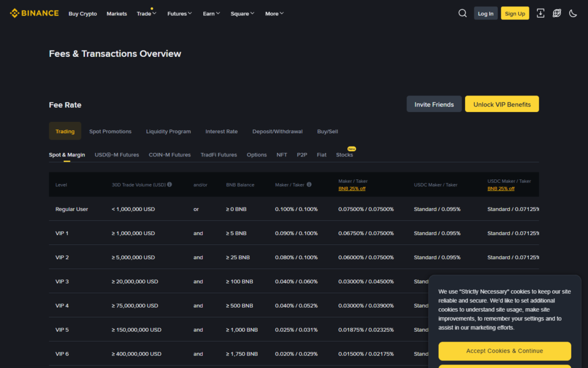
Task: Click BNB 25% off link under Maker / Taker
Action: (x=352, y=189)
